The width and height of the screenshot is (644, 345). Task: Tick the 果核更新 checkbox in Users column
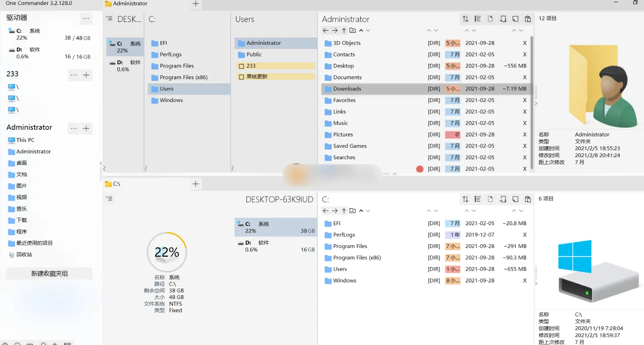click(x=241, y=77)
